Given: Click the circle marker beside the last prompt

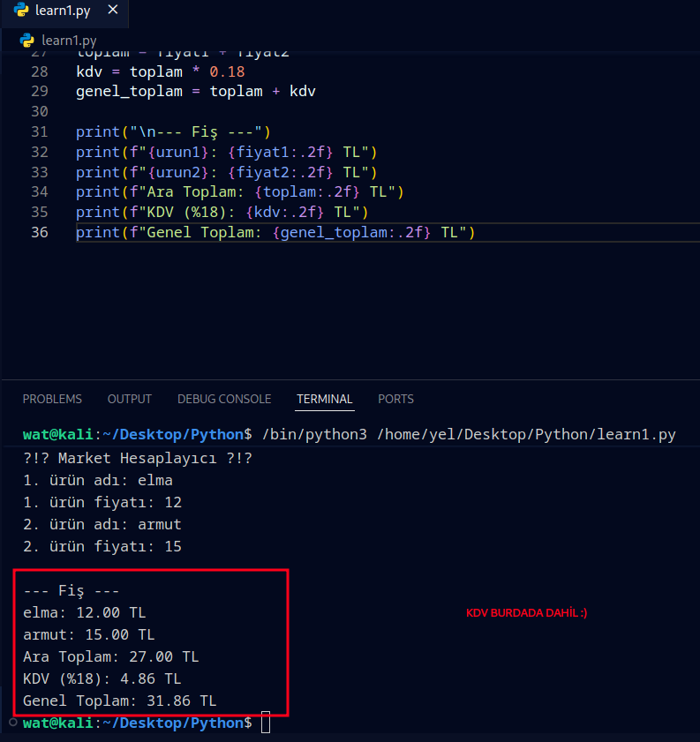Looking at the screenshot, I should (x=13, y=722).
